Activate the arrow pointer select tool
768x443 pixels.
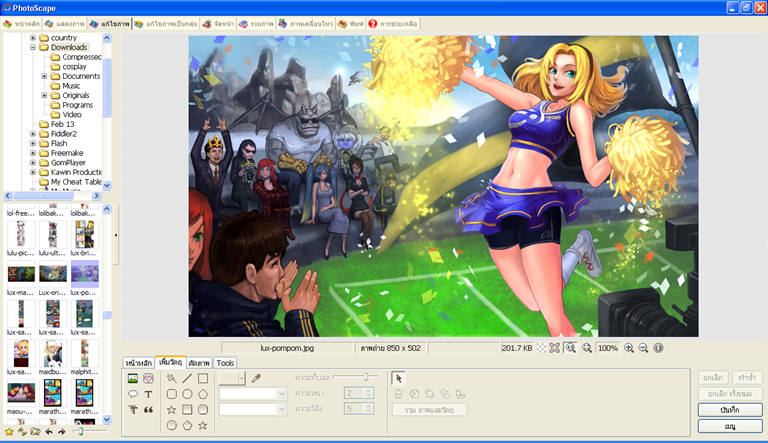[399, 378]
